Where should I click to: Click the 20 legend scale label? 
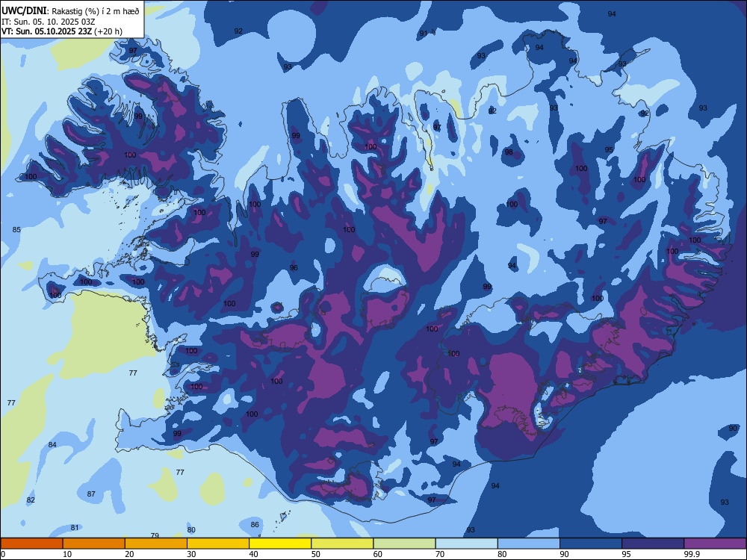(x=129, y=554)
